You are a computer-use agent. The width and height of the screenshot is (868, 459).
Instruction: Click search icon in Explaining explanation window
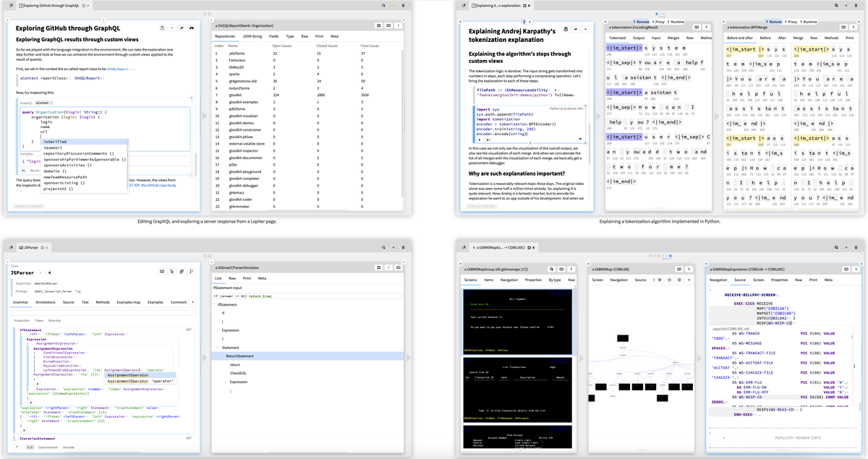[x=837, y=5]
